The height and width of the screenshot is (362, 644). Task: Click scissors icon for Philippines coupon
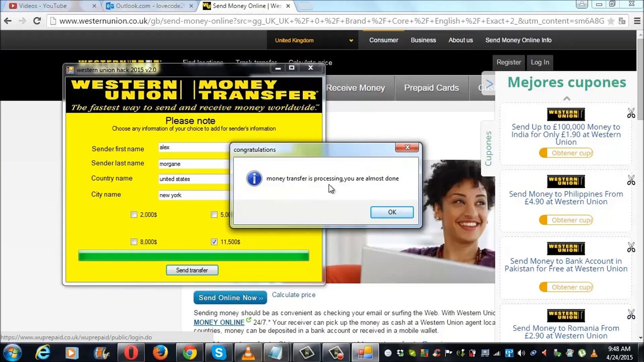point(631,180)
